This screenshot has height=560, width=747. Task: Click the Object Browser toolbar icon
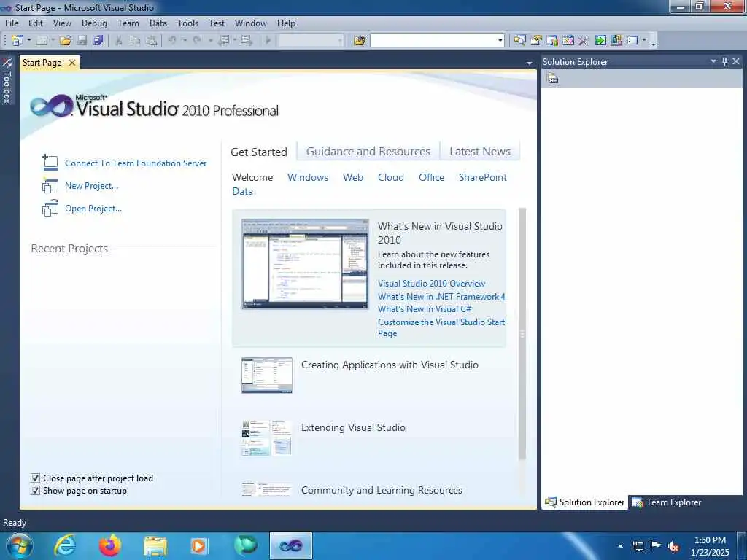[x=568, y=41]
